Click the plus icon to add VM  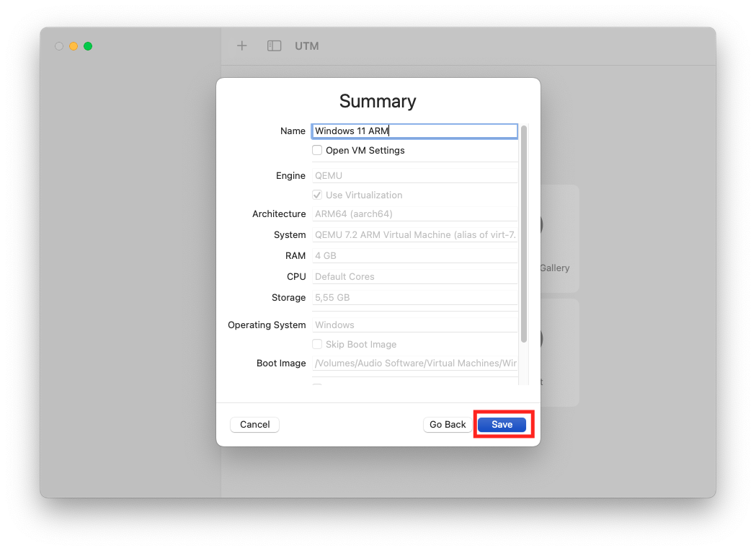242,46
